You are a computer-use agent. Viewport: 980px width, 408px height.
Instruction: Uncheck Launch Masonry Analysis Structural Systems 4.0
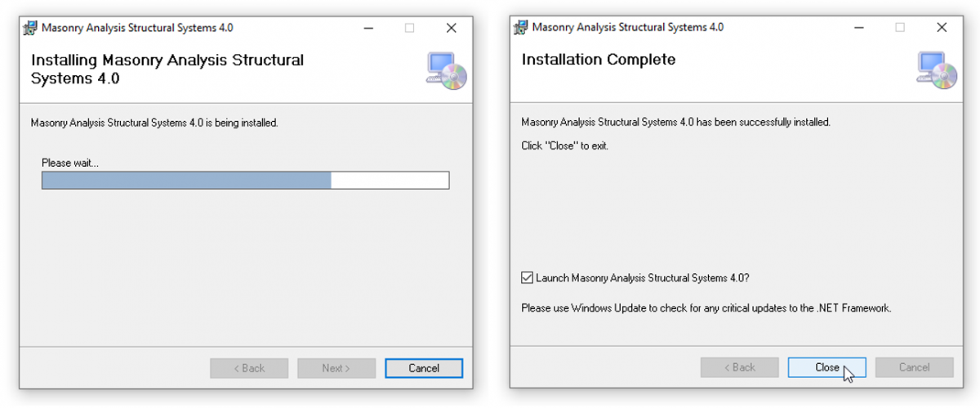coord(527,278)
